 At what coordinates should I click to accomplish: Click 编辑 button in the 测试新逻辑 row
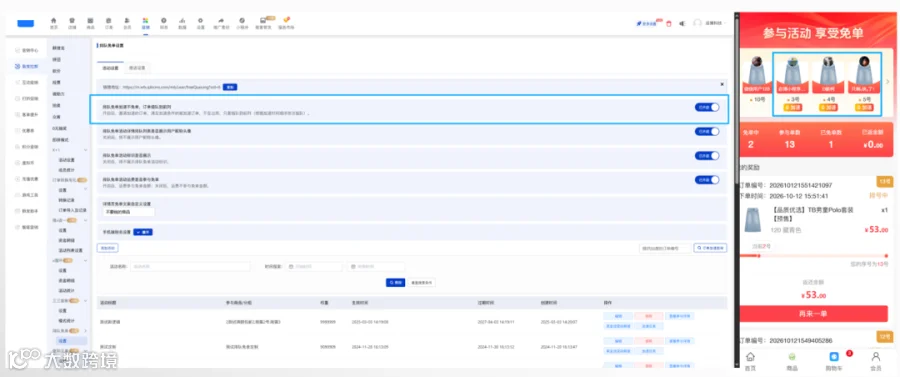(x=618, y=316)
